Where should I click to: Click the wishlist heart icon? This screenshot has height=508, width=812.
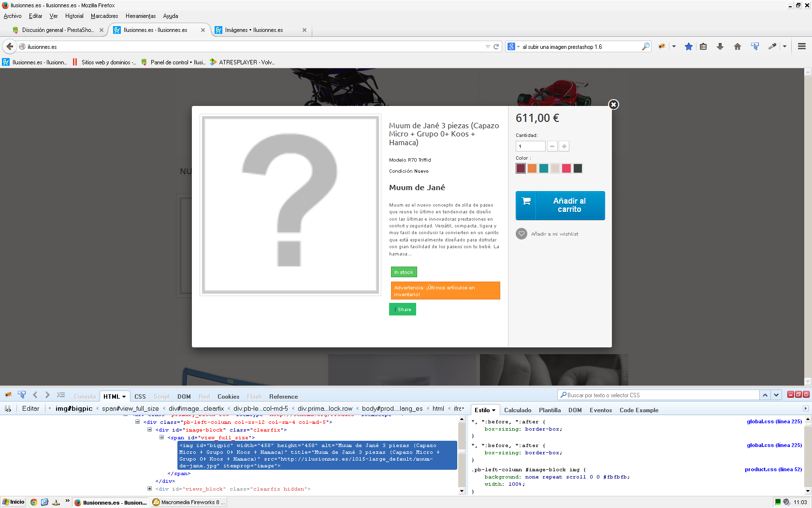click(x=522, y=234)
